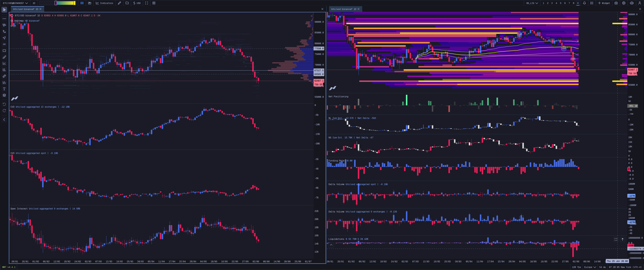Select the brush drawing tool

click(4, 57)
